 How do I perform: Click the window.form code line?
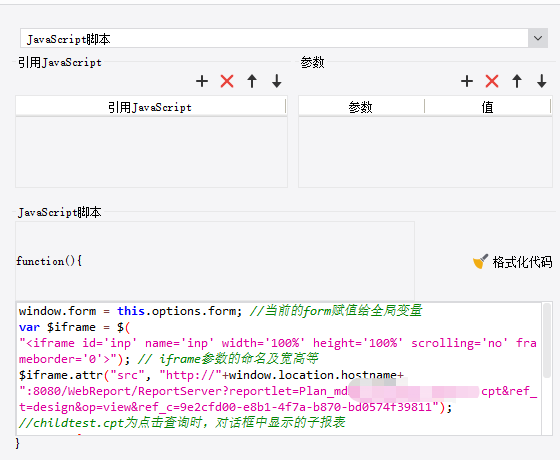[x=220, y=311]
